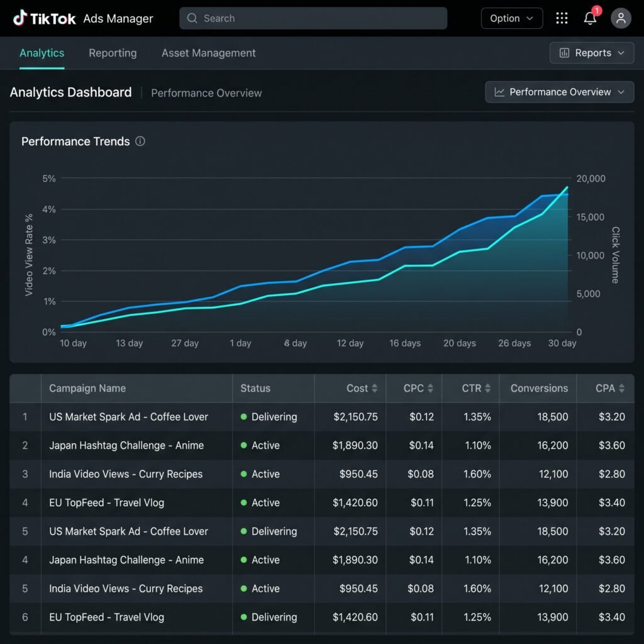Open the notifications bell
Image resolution: width=644 pixels, height=644 pixels.
(x=590, y=18)
